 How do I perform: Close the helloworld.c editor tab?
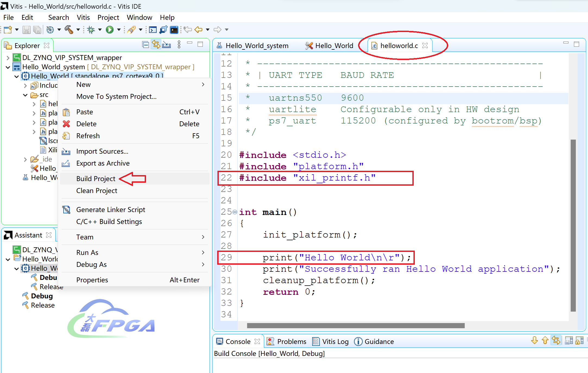pyautogui.click(x=425, y=46)
